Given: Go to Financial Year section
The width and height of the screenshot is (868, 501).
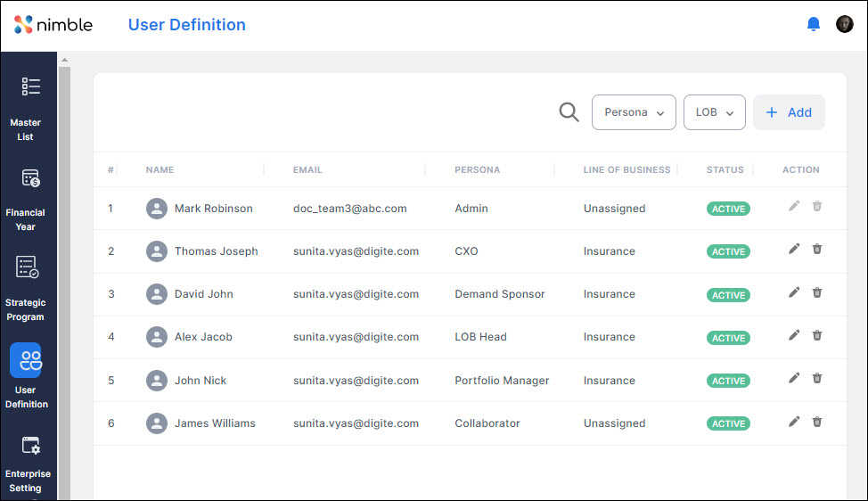Looking at the screenshot, I should pos(28,198).
